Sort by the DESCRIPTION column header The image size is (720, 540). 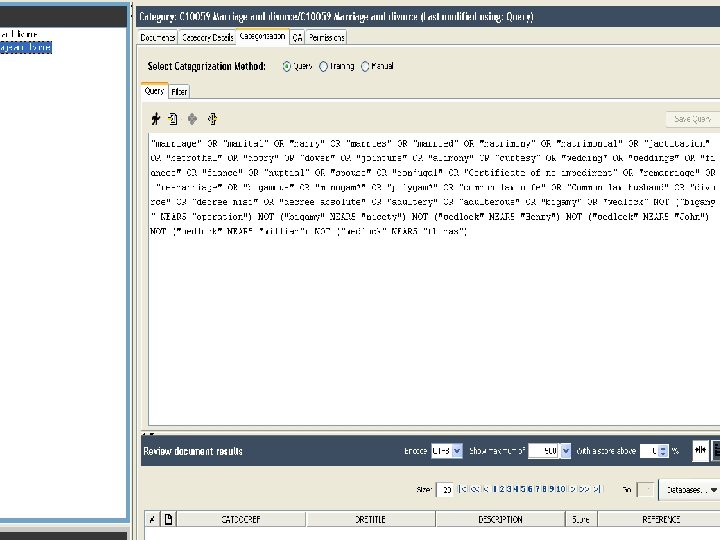coord(500,519)
